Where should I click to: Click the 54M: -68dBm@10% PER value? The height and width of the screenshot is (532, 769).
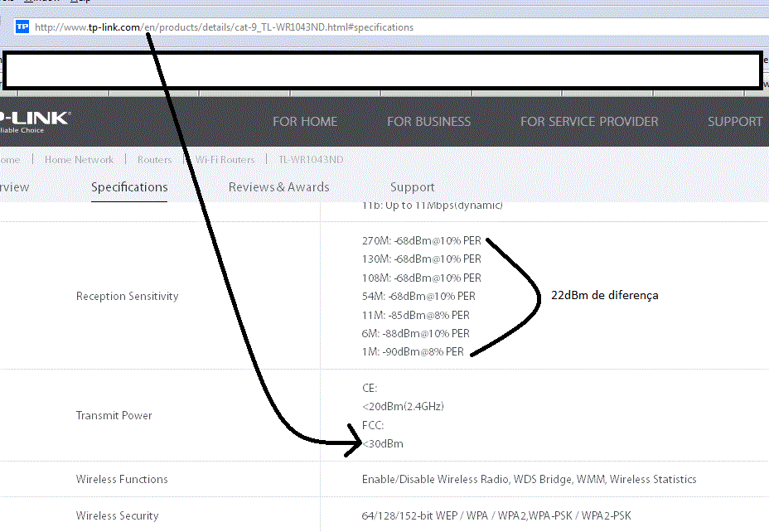click(418, 296)
